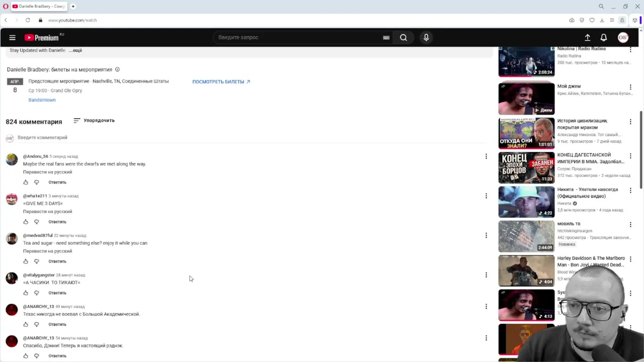Click the tickets info circle icon
The height and width of the screenshot is (362, 644).
[117, 69]
